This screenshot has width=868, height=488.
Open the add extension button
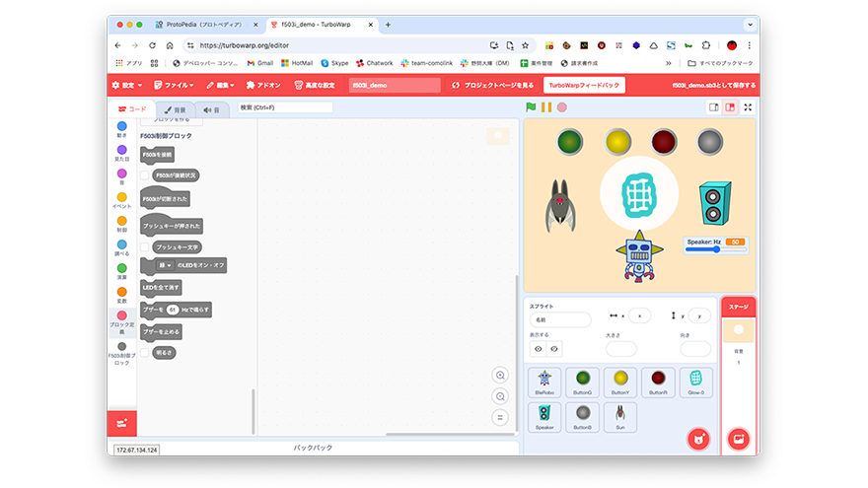(121, 423)
